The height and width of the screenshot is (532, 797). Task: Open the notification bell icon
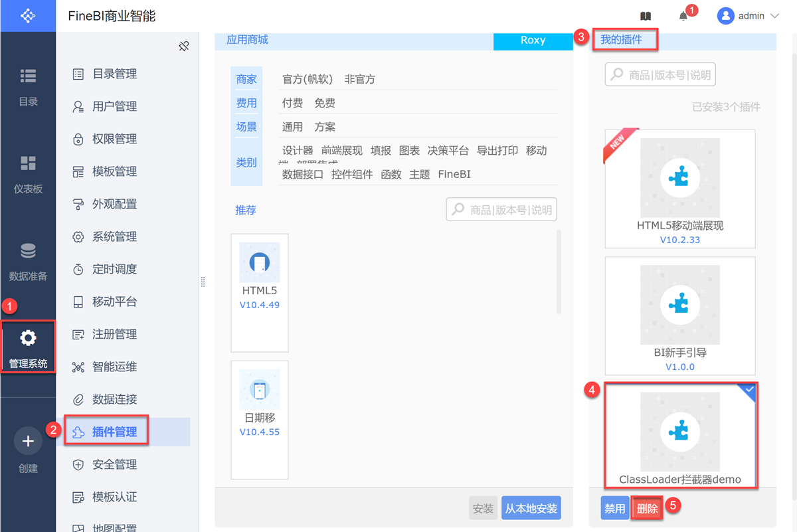tap(683, 16)
